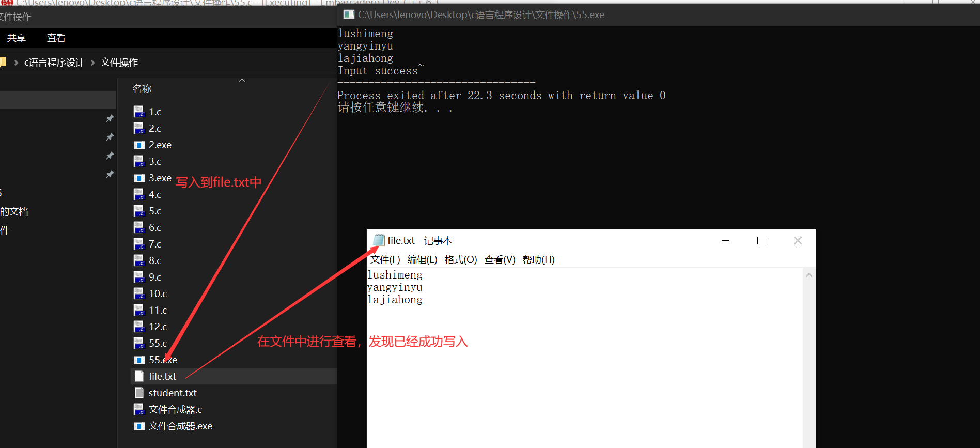
Task: Toggle sort arrow above 名称 column
Action: 242,80
